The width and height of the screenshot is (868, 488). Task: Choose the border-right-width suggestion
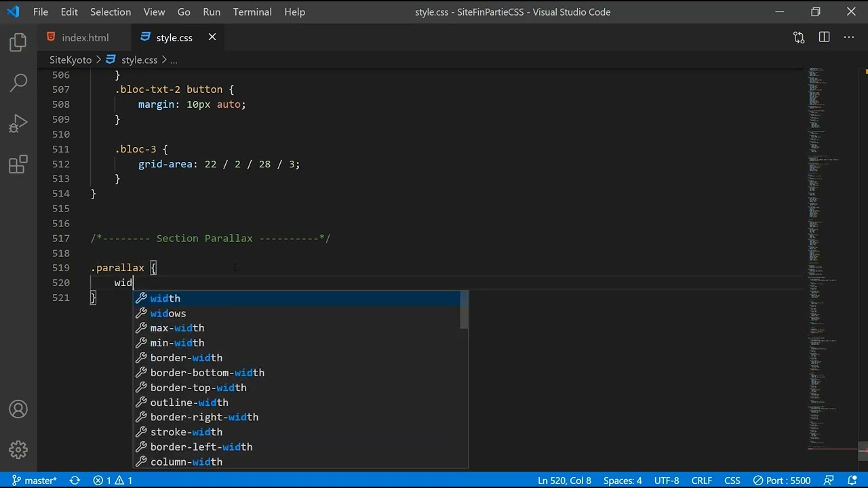coord(296,418)
